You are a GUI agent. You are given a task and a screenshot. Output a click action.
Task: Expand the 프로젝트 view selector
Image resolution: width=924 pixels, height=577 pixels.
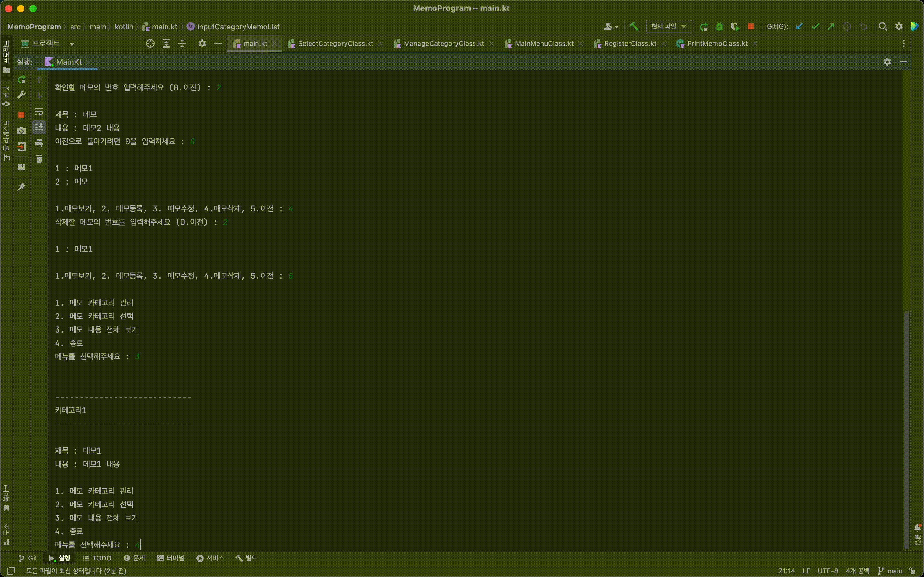(x=72, y=44)
